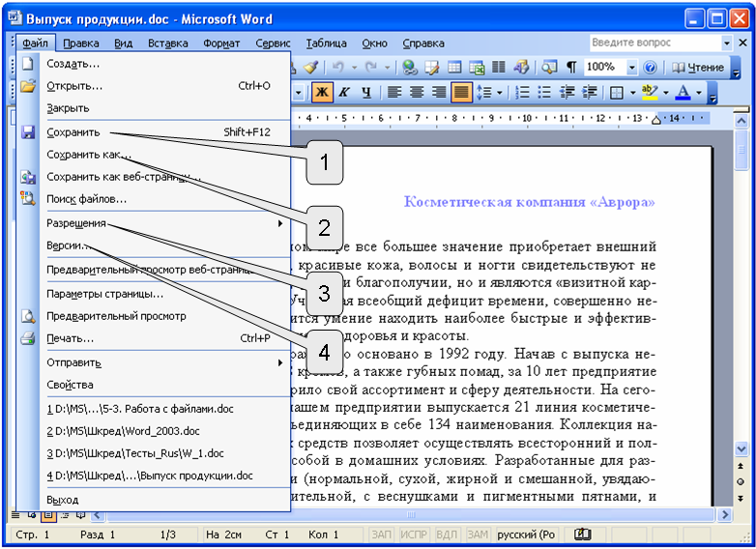
Task: Click the Decrease Indent icon
Action: click(567, 92)
